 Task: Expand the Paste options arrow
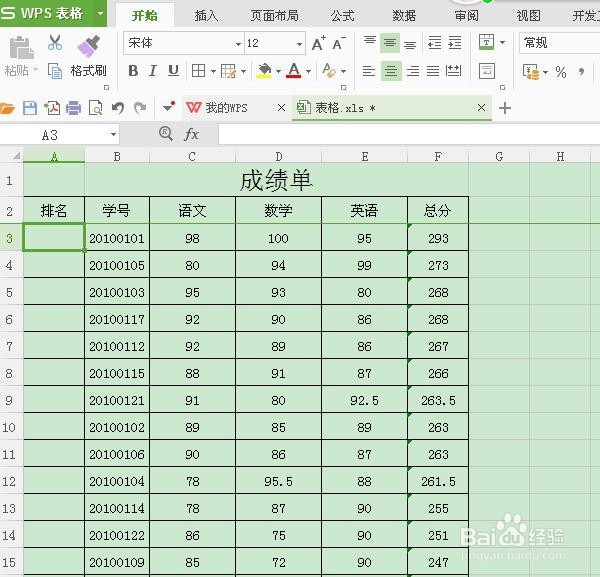36,70
